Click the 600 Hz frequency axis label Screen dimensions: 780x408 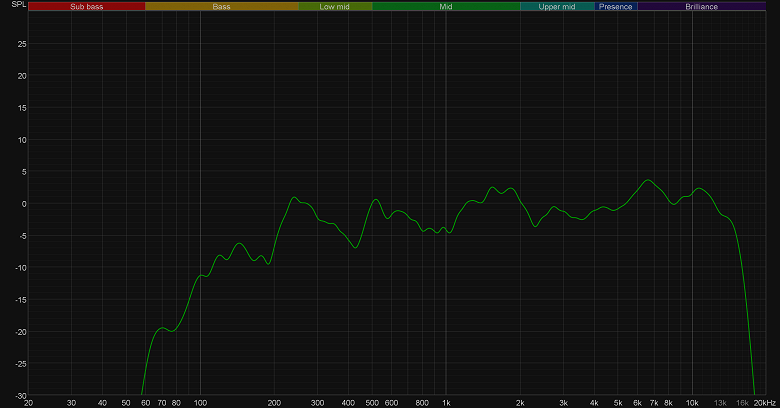point(391,403)
